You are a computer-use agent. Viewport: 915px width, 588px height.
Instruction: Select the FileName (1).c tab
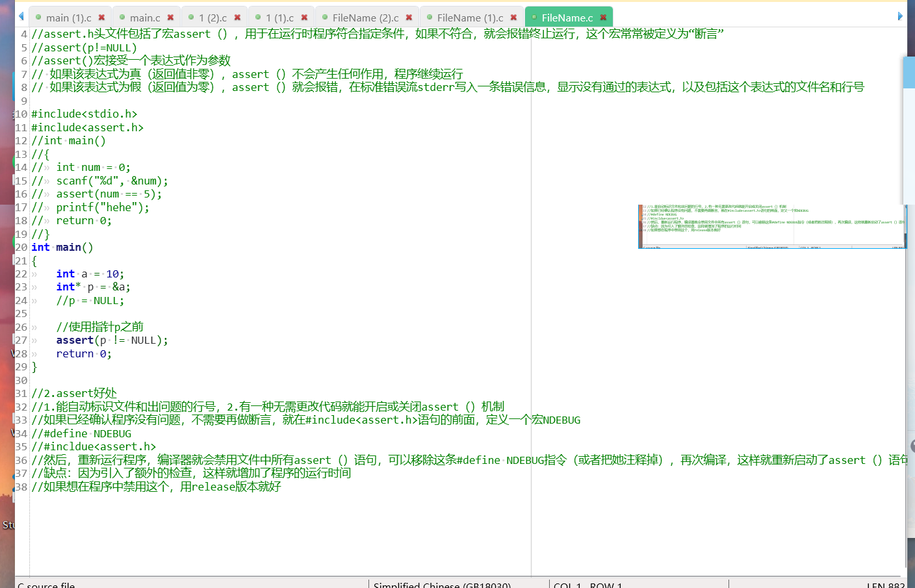click(470, 18)
